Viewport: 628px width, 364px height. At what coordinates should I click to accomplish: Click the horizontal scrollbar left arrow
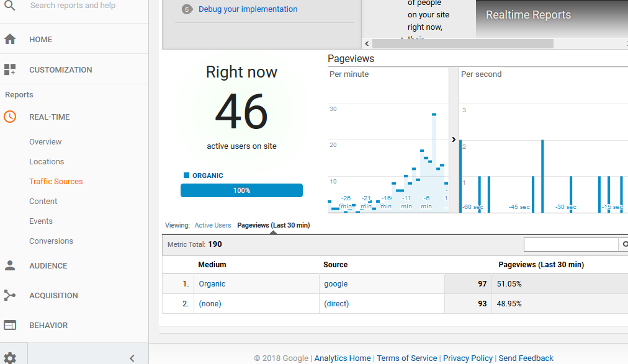click(367, 43)
